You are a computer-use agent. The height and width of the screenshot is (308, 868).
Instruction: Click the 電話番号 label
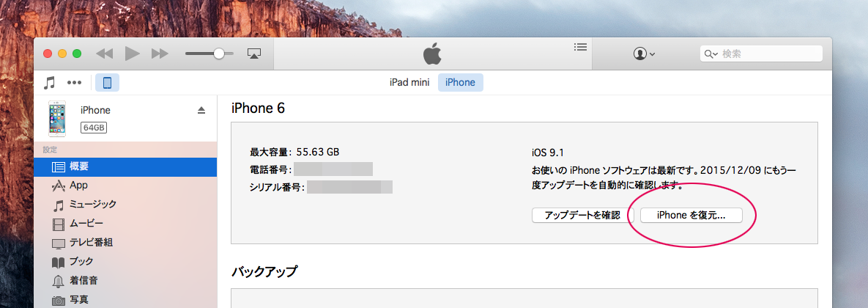(x=271, y=169)
